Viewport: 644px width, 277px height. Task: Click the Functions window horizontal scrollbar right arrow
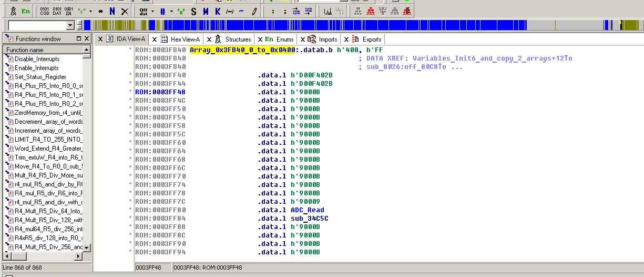coord(79,256)
